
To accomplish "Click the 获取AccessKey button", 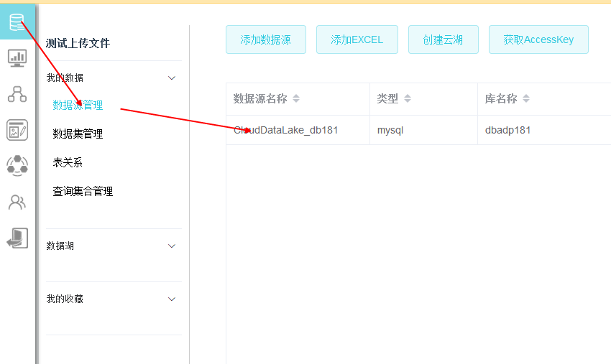I will pos(538,40).
